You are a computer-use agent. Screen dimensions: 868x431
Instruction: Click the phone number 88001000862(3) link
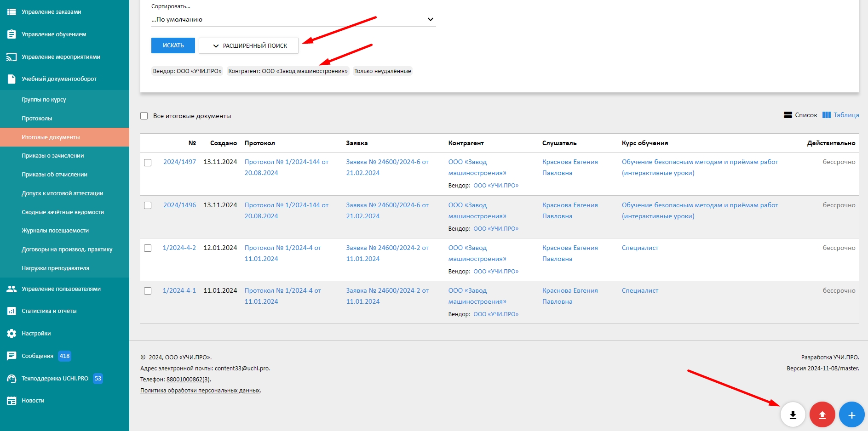(x=188, y=380)
